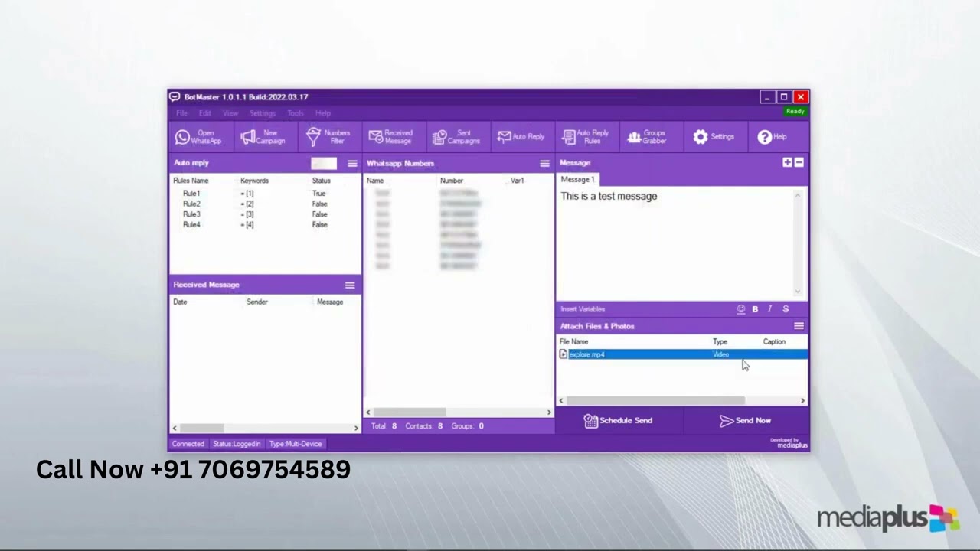Click the message box up scroll arrow
Image resolution: width=980 pixels, height=551 pixels.
pyautogui.click(x=798, y=195)
